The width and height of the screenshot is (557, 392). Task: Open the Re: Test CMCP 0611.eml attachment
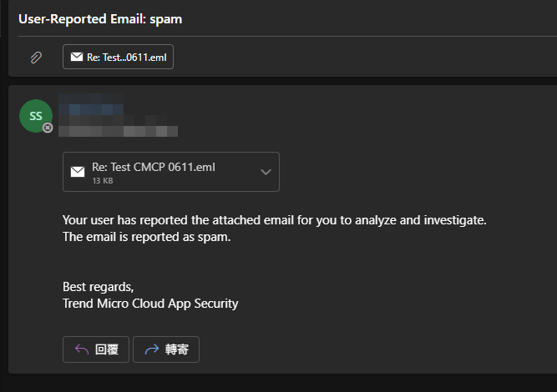pos(154,167)
